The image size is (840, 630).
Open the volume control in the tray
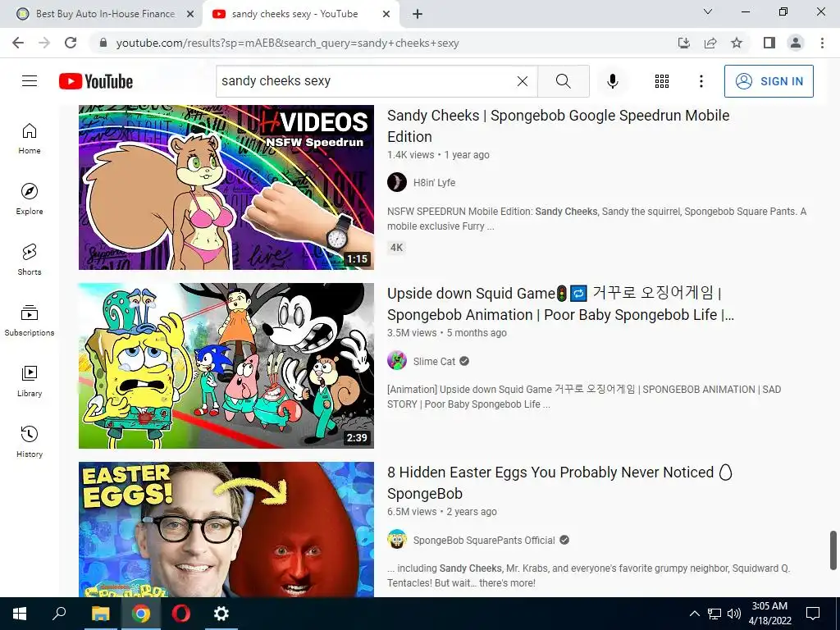point(734,614)
